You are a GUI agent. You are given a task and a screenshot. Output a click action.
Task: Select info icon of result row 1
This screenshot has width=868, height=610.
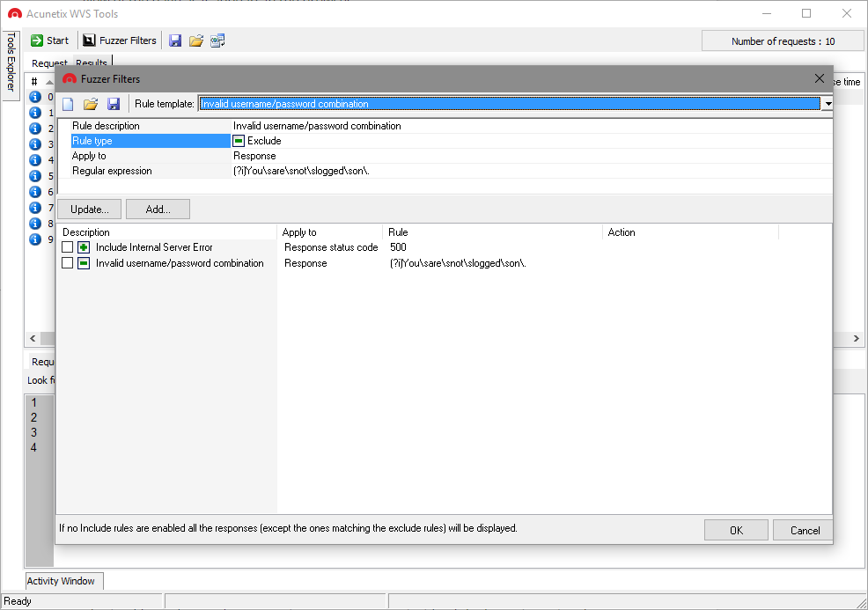(x=35, y=113)
